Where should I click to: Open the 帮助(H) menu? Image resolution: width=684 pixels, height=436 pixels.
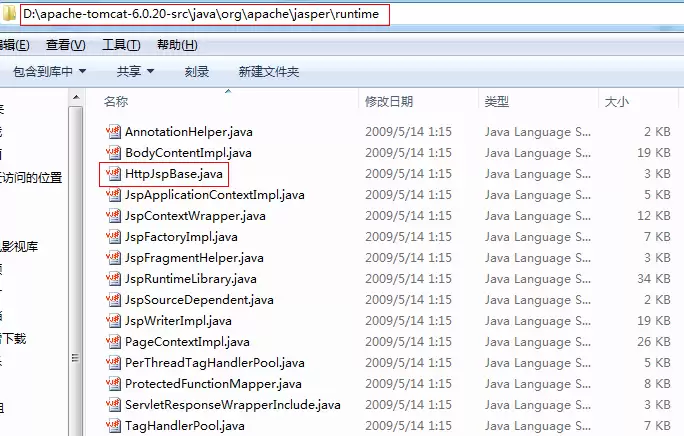(x=177, y=45)
